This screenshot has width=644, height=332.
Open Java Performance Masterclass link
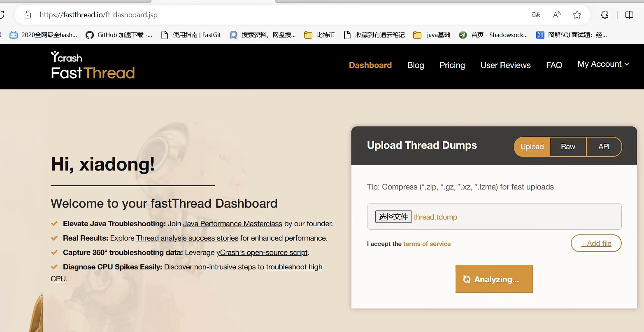click(x=232, y=224)
